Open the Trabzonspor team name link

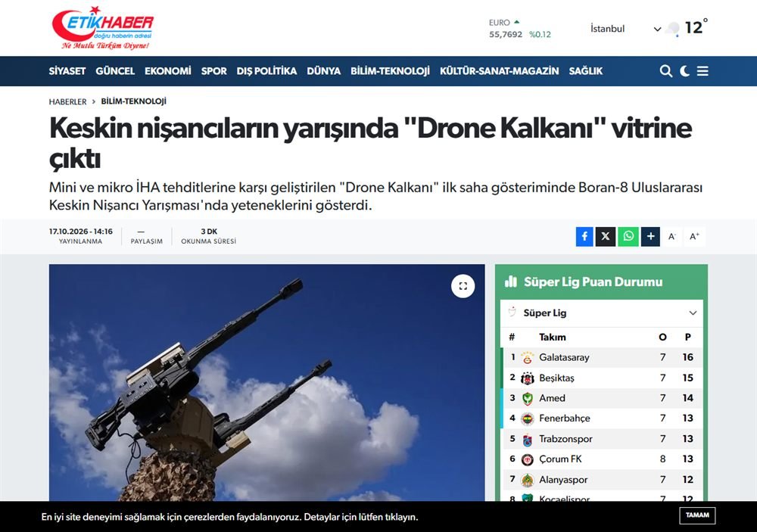pyautogui.click(x=565, y=439)
